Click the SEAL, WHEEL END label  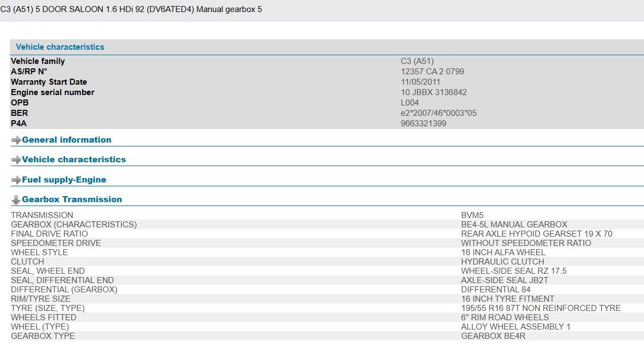(x=48, y=271)
